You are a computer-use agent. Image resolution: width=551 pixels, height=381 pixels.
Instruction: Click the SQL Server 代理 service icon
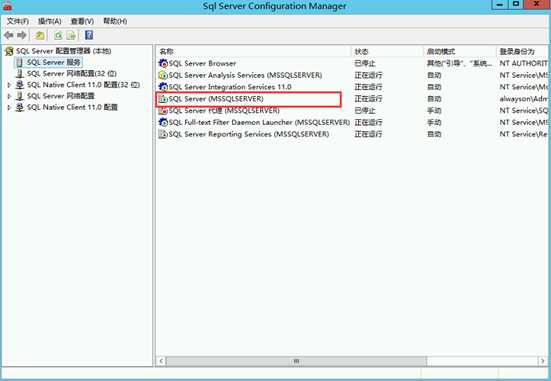(x=163, y=111)
